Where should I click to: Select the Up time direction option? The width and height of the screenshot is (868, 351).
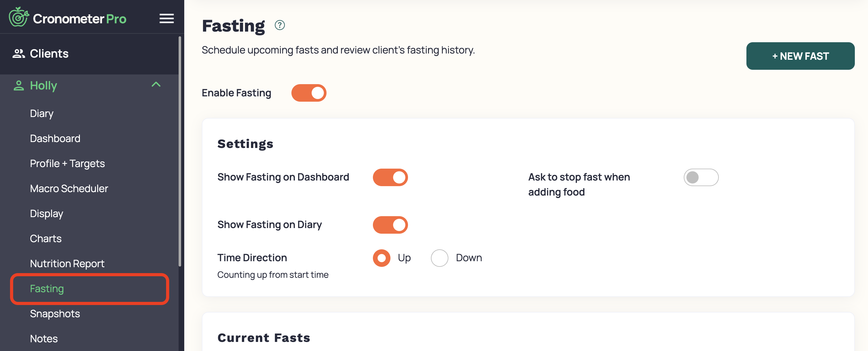pyautogui.click(x=381, y=257)
